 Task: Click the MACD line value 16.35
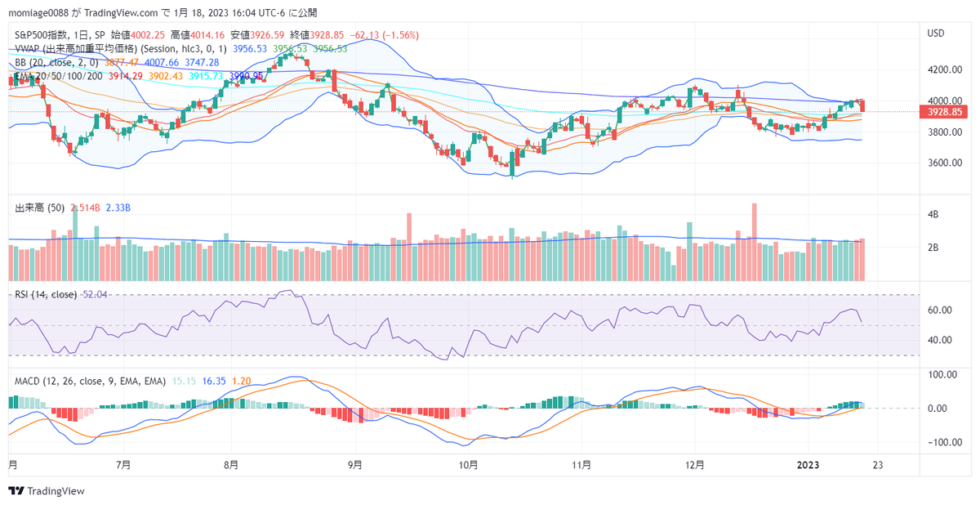pos(214,381)
